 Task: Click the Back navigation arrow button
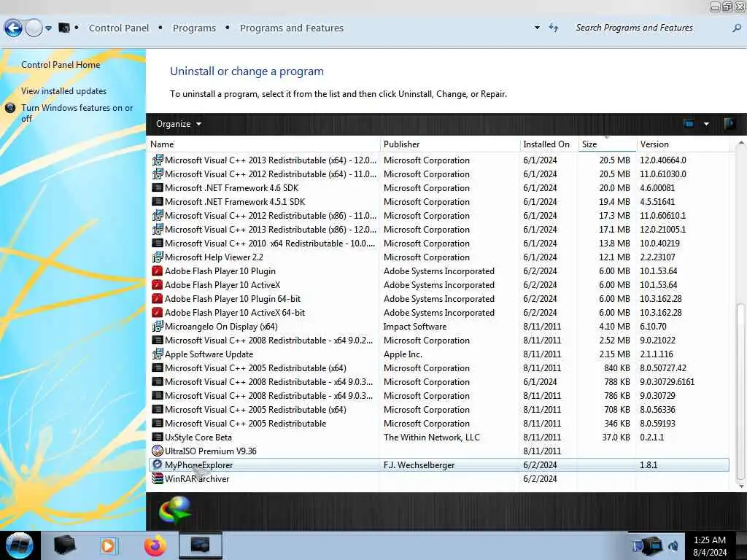tap(13, 28)
